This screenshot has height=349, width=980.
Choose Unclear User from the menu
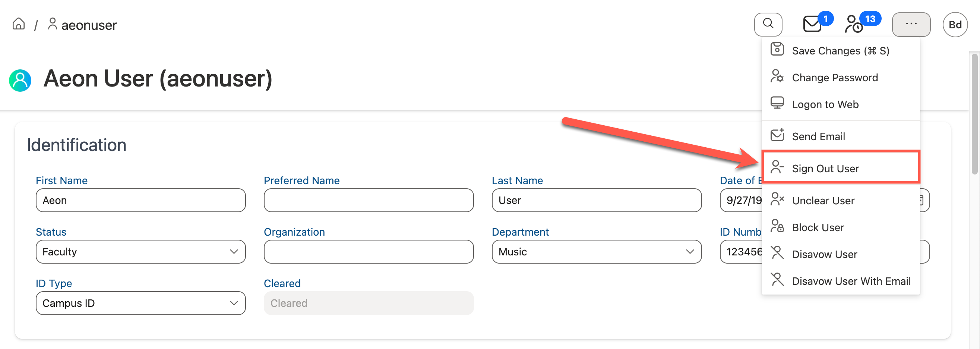823,201
